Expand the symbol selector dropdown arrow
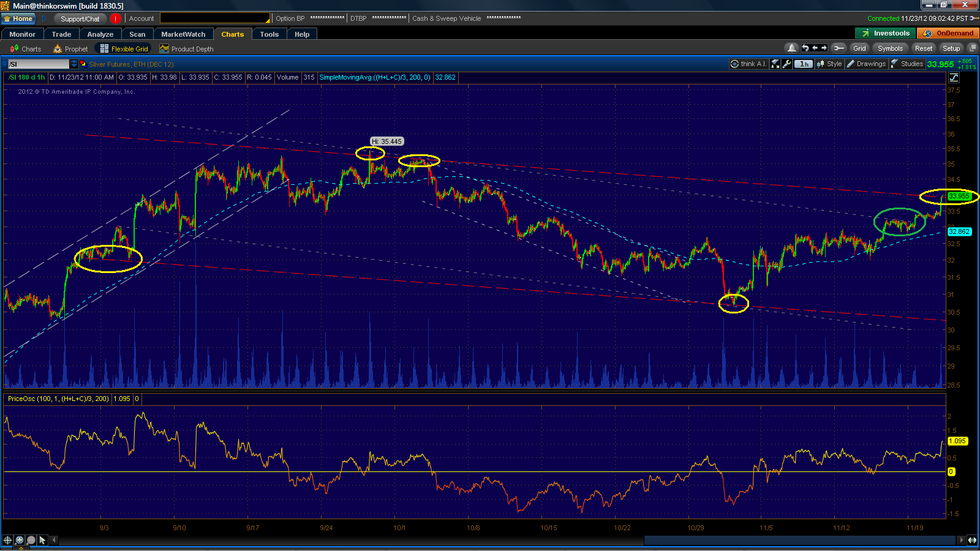This screenshot has width=980, height=551. (x=74, y=64)
